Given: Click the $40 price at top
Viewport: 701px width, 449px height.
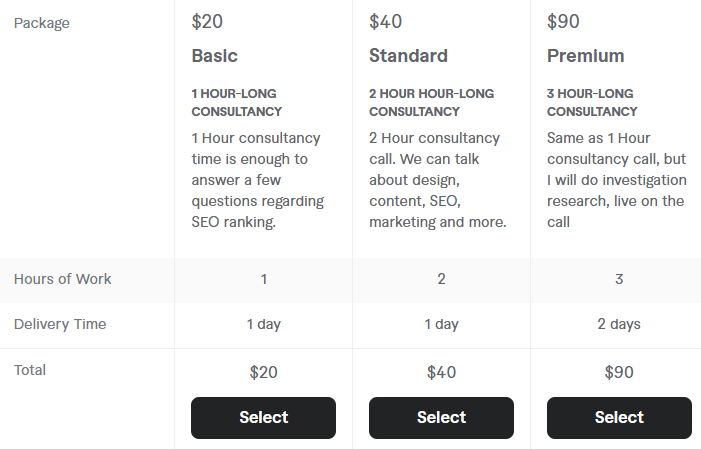Looking at the screenshot, I should (385, 21).
